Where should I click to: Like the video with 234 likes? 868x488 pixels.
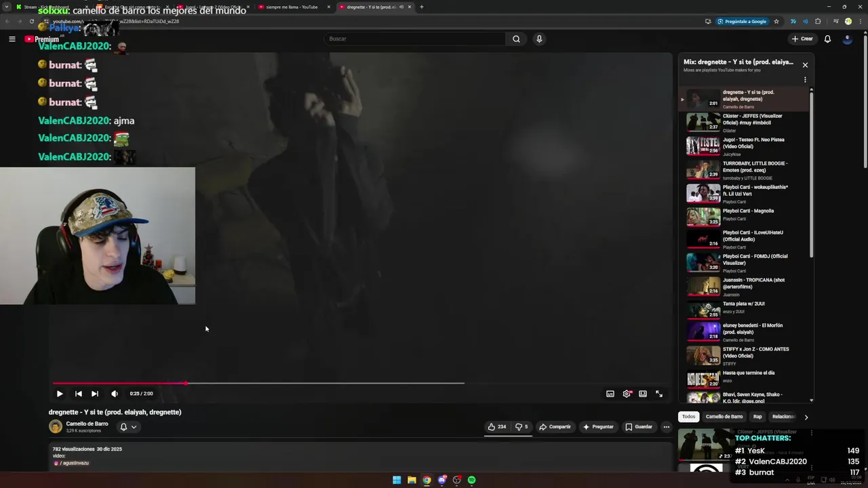click(497, 427)
